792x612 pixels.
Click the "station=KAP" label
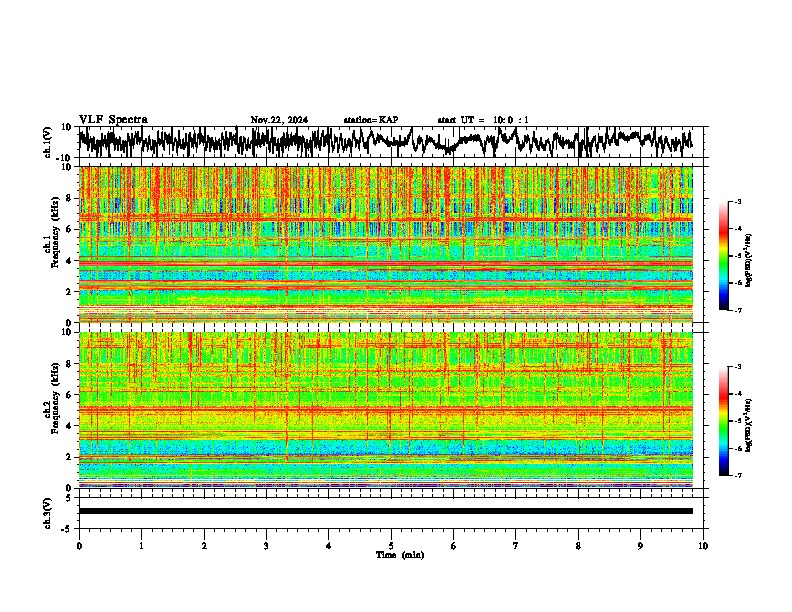pos(371,120)
